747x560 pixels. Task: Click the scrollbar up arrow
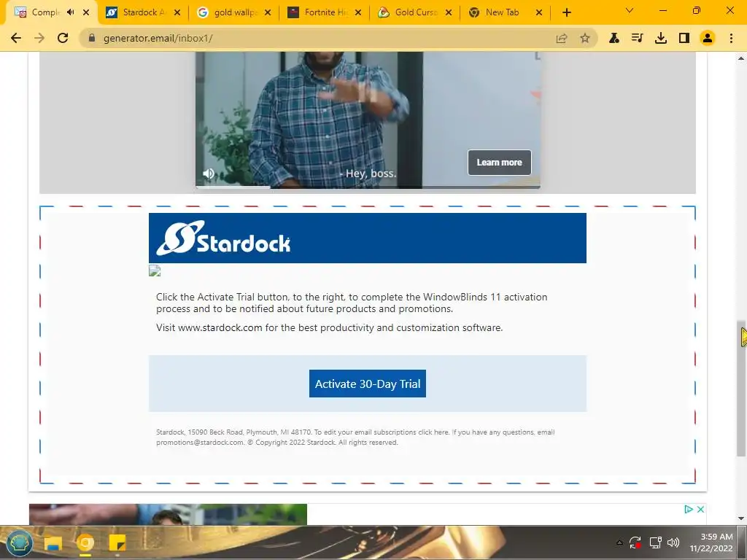coord(741,58)
